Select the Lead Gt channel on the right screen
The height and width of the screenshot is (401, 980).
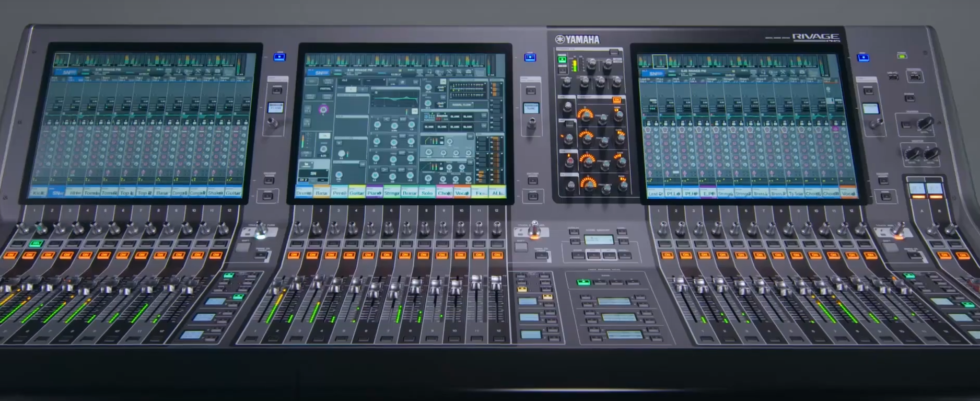point(656,193)
